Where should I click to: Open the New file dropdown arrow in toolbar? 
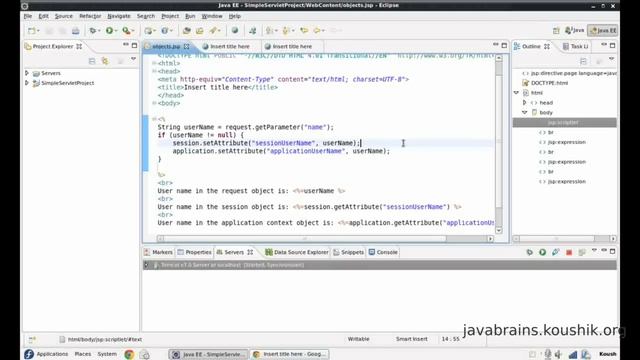pyautogui.click(x=38, y=31)
